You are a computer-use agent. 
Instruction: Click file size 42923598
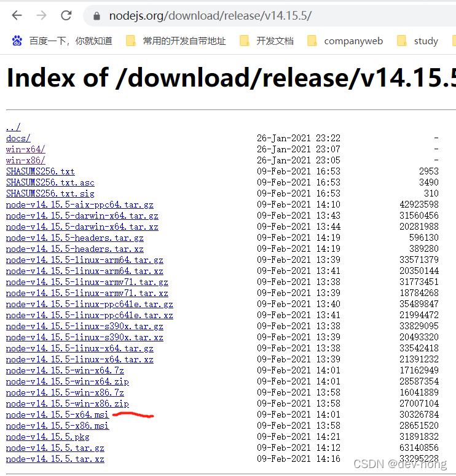[419, 205]
